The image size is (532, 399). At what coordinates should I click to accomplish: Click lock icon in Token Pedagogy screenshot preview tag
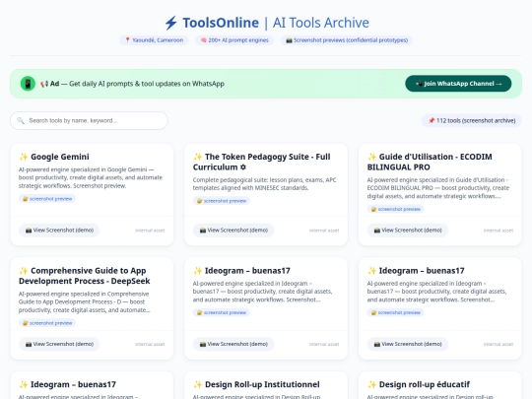tap(199, 201)
